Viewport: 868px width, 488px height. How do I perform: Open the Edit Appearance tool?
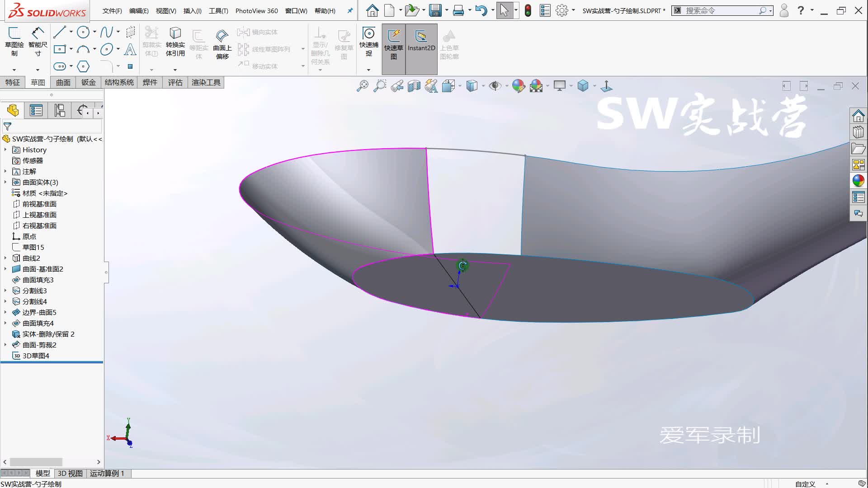pyautogui.click(x=518, y=86)
